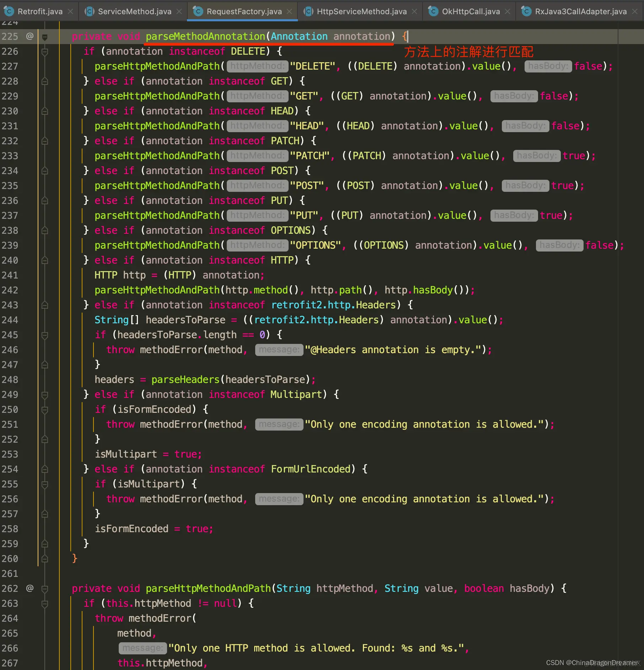The image size is (644, 670).
Task: Click the httpMethod hint on the POST line
Action: pos(257,185)
